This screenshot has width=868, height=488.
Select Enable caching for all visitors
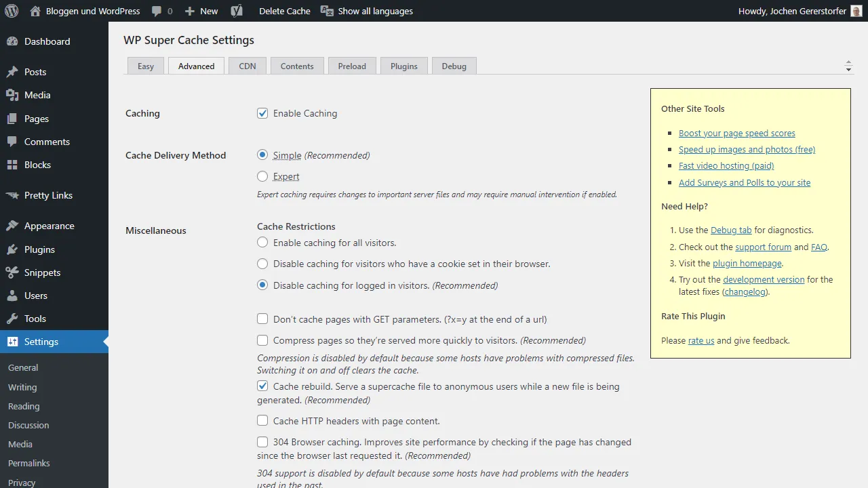pyautogui.click(x=262, y=243)
